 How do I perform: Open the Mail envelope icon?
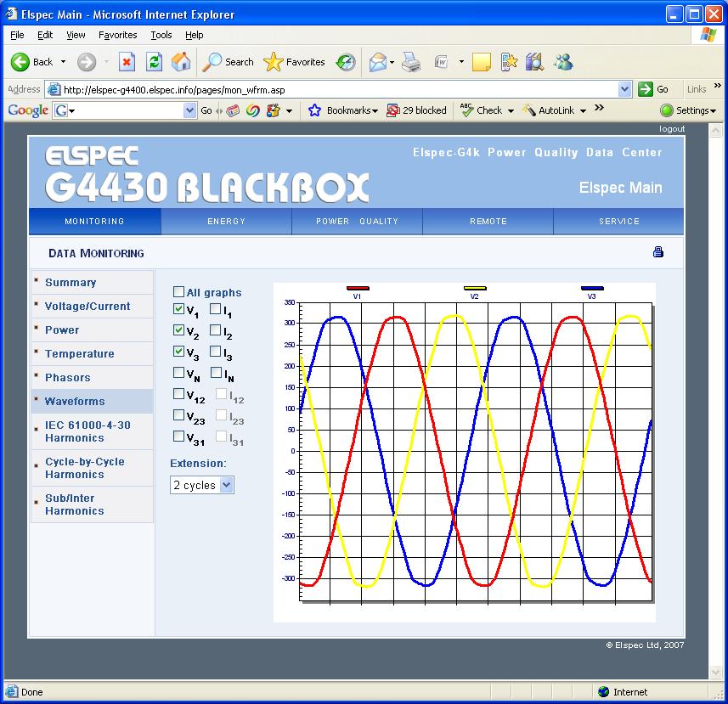[x=378, y=62]
